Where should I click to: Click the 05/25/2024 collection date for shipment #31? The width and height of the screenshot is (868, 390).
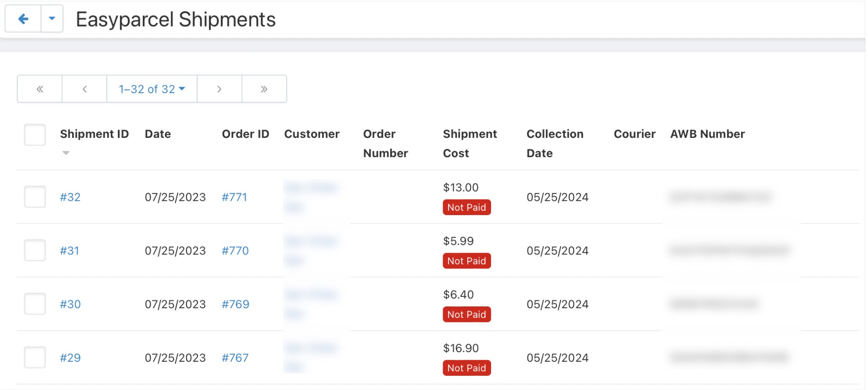click(x=558, y=251)
